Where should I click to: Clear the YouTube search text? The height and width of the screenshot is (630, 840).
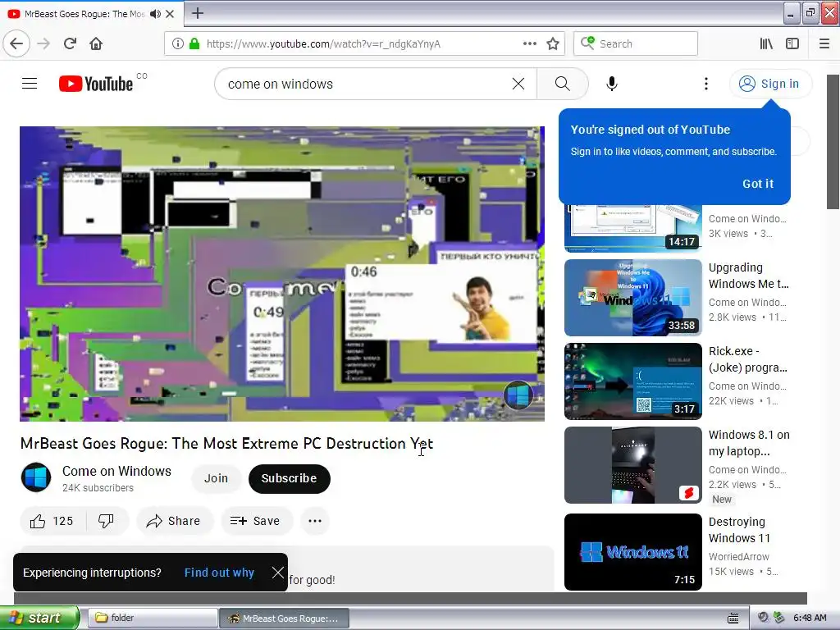click(x=518, y=84)
